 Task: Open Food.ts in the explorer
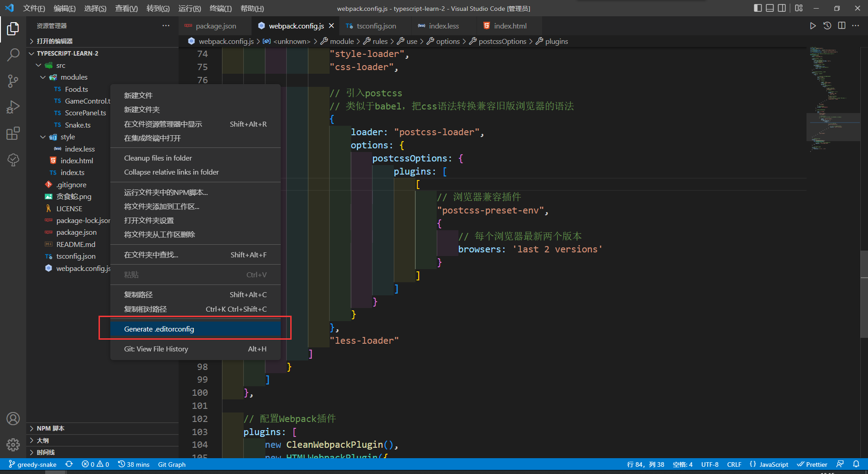(76, 89)
